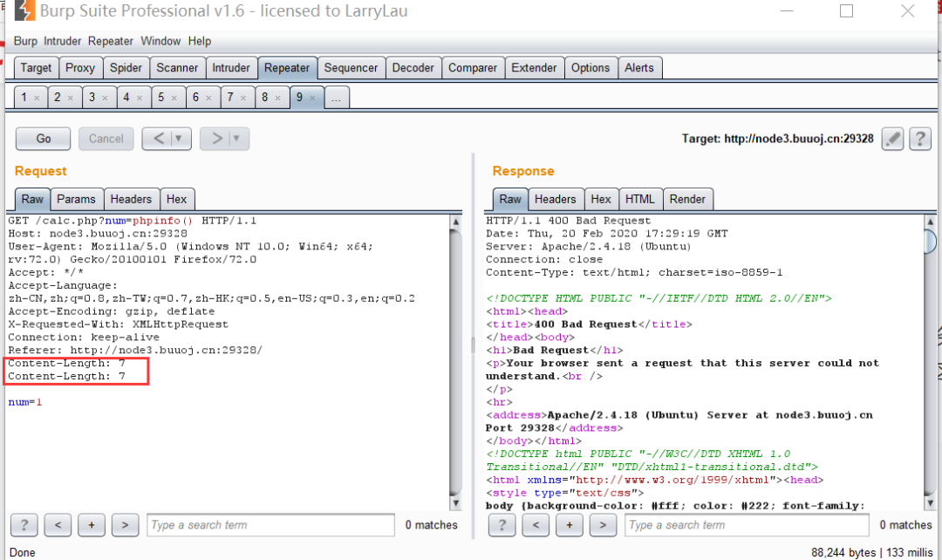Image resolution: width=942 pixels, height=560 pixels.
Task: Click the Request scrollbar up arrow
Action: 456,222
